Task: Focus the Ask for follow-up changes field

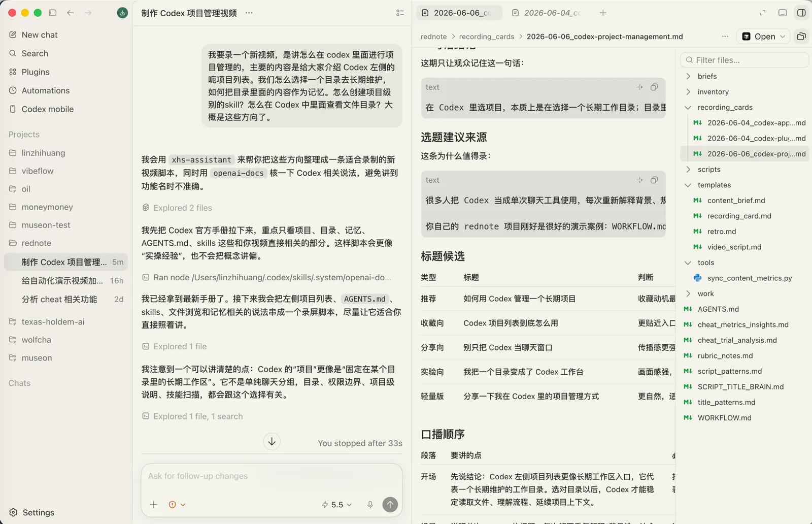Action: tap(272, 476)
